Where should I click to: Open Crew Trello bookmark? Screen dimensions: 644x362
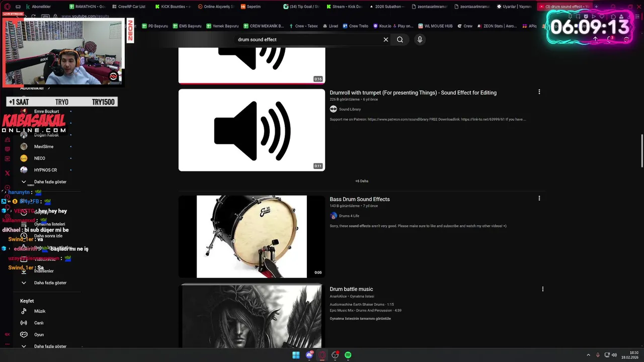click(x=355, y=26)
